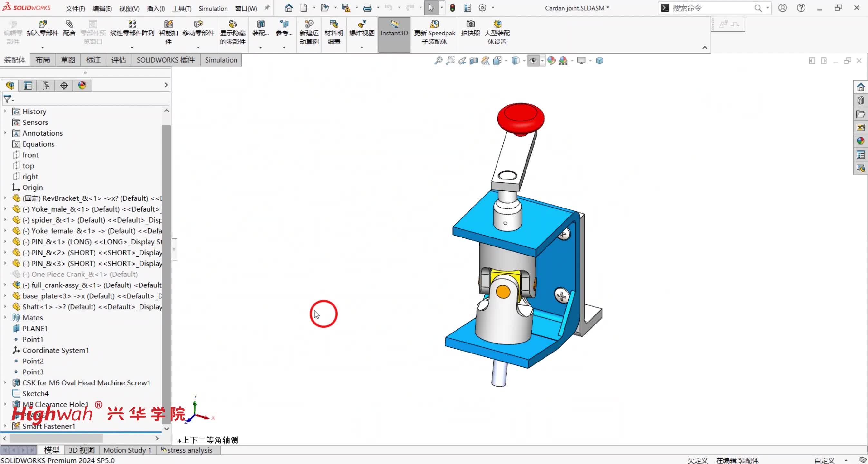The width and height of the screenshot is (868, 464).
Task: Expand the Mates folder in tree
Action: tap(5, 317)
